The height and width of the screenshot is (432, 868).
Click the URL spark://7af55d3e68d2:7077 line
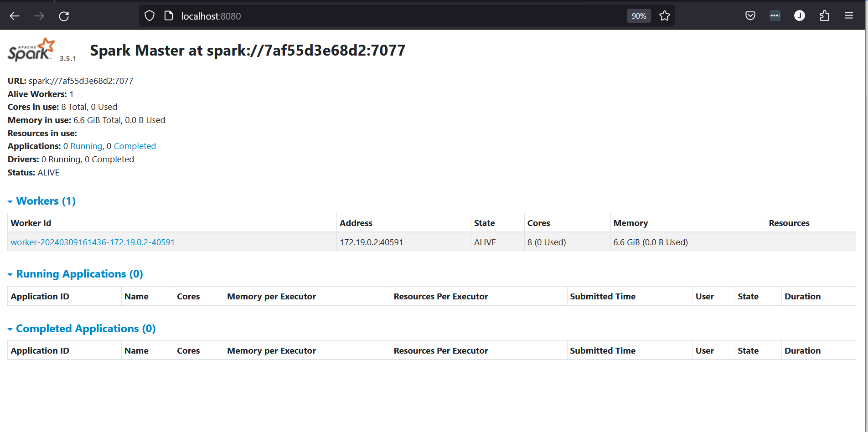71,81
